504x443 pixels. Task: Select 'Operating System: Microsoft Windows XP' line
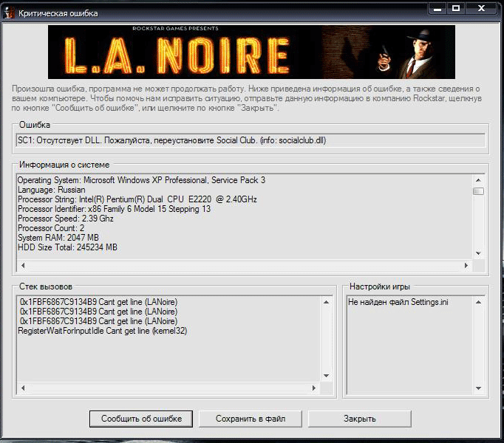(x=141, y=180)
